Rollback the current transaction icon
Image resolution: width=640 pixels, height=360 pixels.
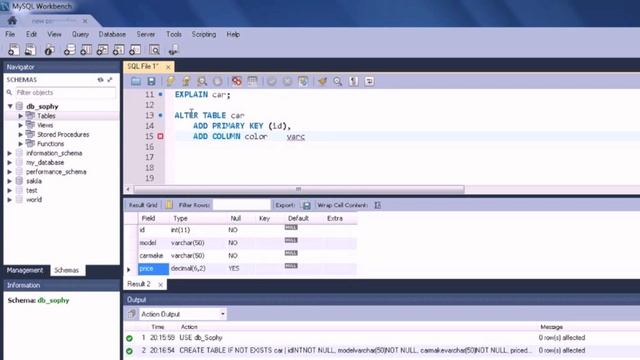287,81
